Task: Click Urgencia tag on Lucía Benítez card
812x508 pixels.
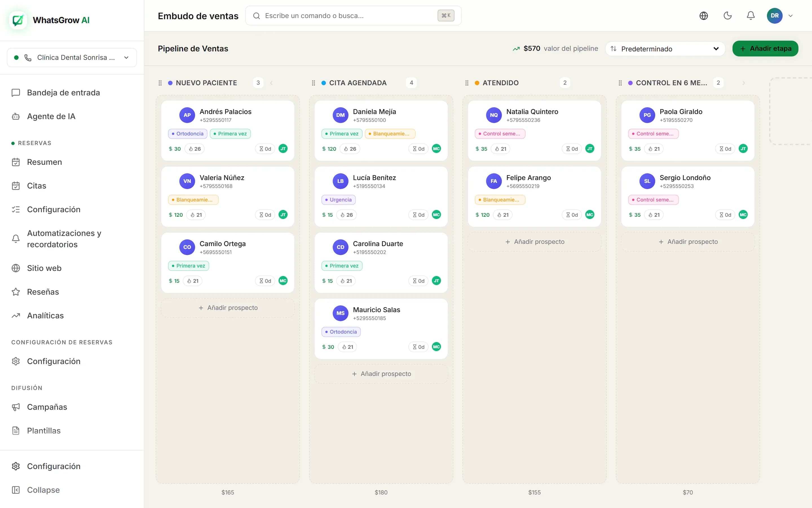Action: 339,200
